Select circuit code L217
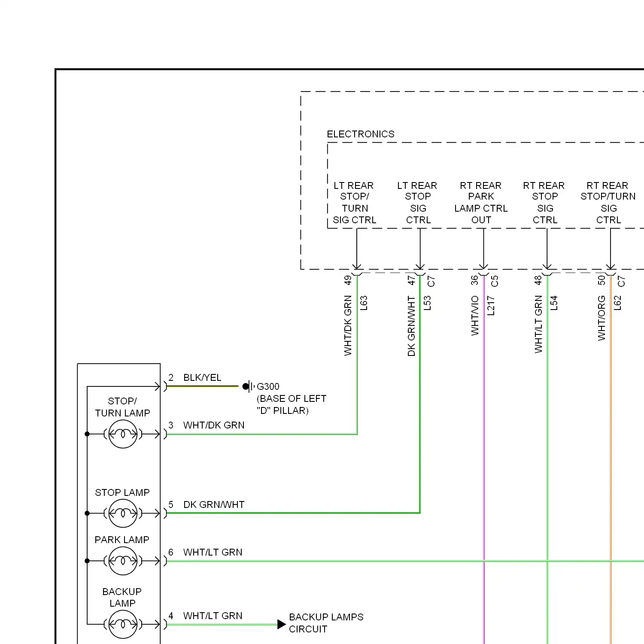 pyautogui.click(x=491, y=306)
